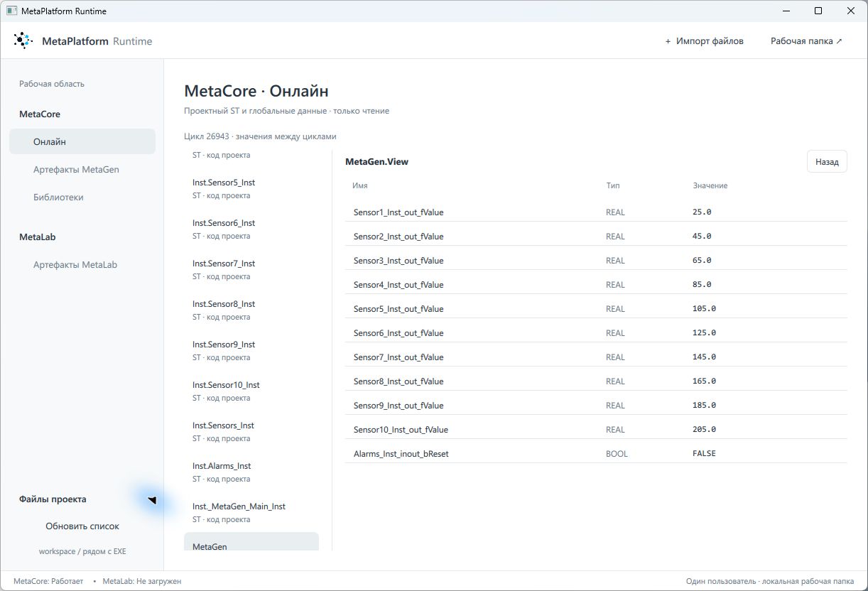Open the Inst._MetaGen_Main_Inst entry

pyautogui.click(x=251, y=512)
